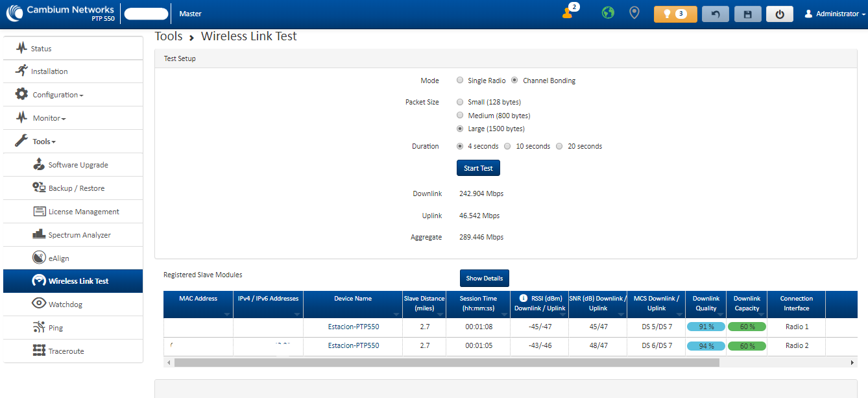Click the save floppy disk icon
Viewport: 868px width, 398px height.
747,14
